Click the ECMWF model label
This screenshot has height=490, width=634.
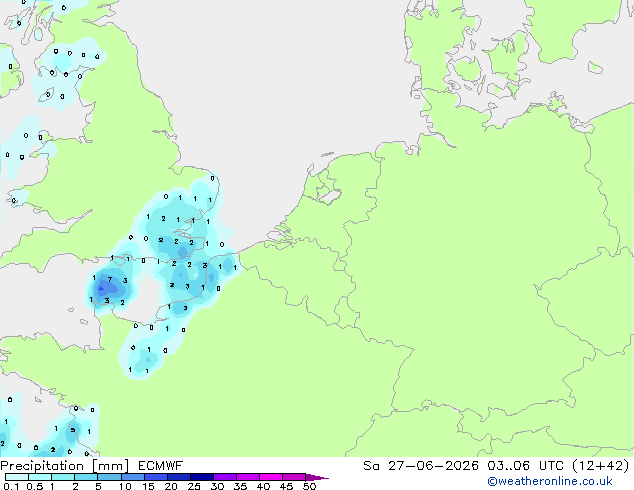coord(161,466)
